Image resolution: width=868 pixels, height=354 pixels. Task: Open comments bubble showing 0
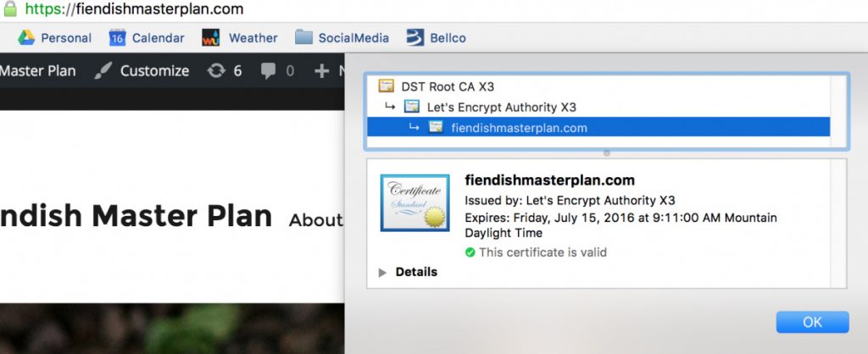277,71
